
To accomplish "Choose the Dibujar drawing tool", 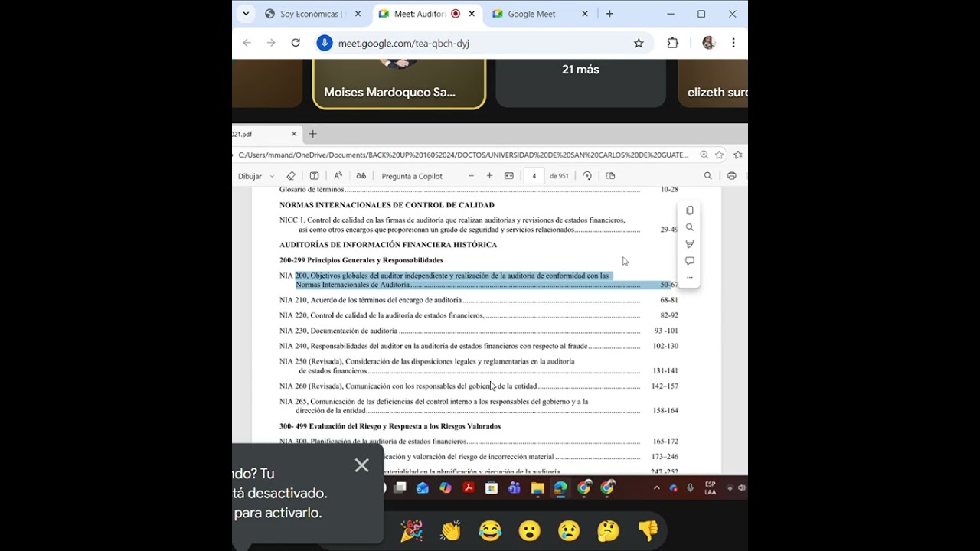I will click(250, 176).
